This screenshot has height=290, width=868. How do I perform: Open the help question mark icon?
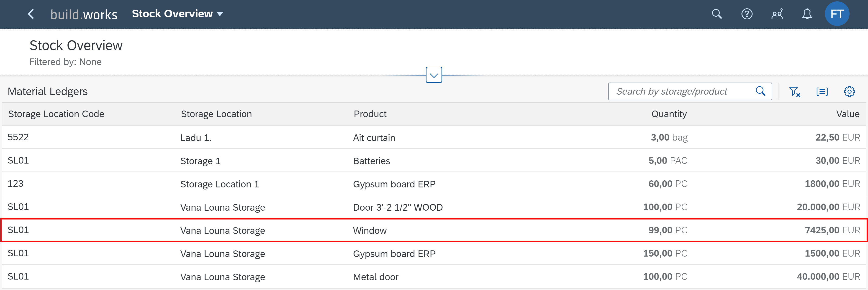click(747, 14)
